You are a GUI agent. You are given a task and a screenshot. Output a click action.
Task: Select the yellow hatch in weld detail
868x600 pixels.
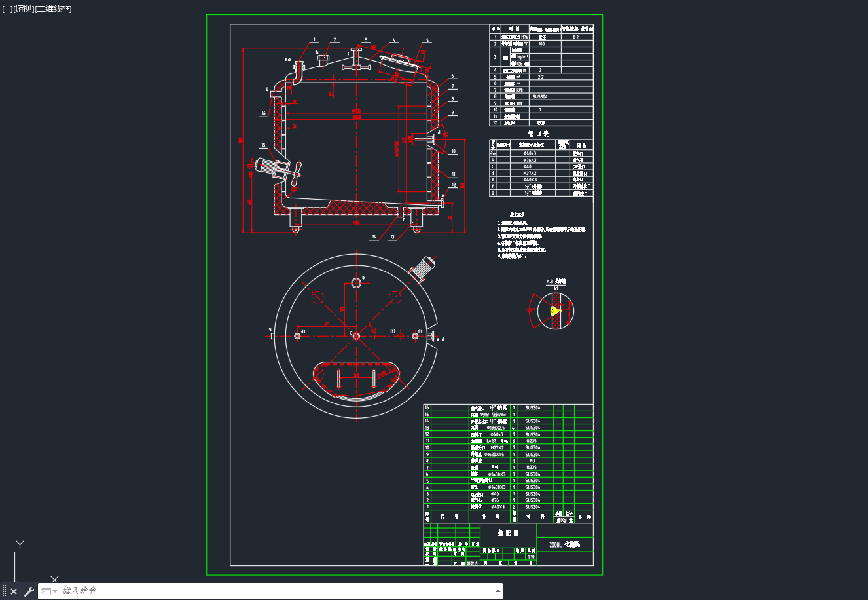click(x=554, y=310)
